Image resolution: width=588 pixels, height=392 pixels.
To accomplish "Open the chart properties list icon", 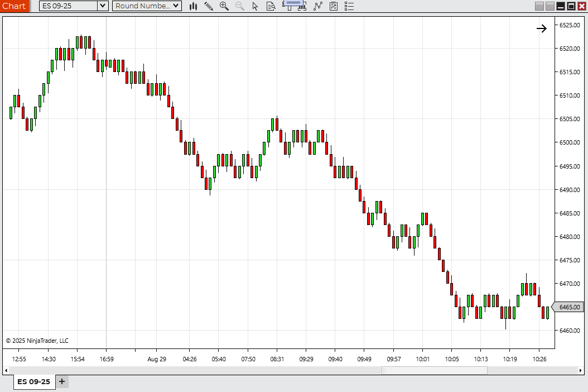I will [349, 6].
